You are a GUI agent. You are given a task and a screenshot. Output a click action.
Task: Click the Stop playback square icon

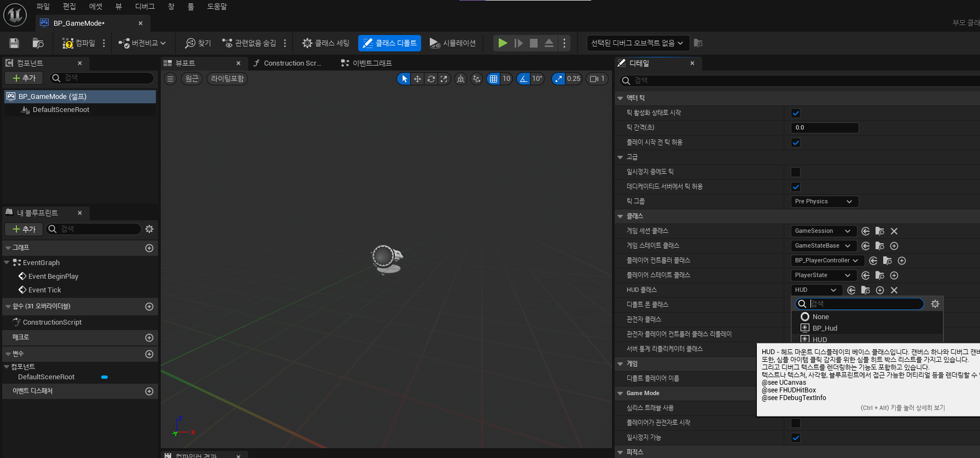[x=534, y=43]
